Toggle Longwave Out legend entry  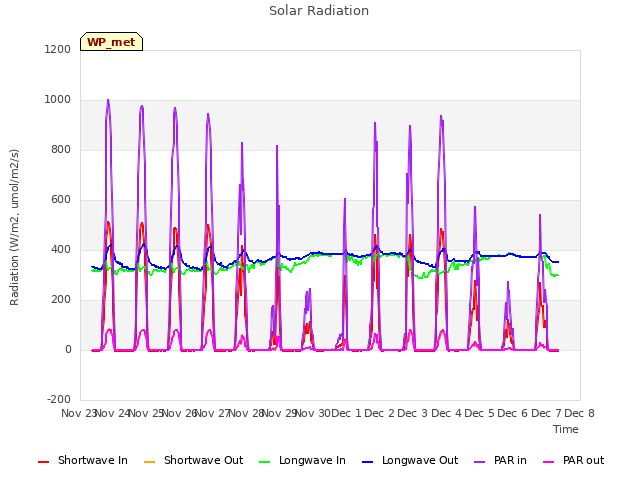coord(410,460)
